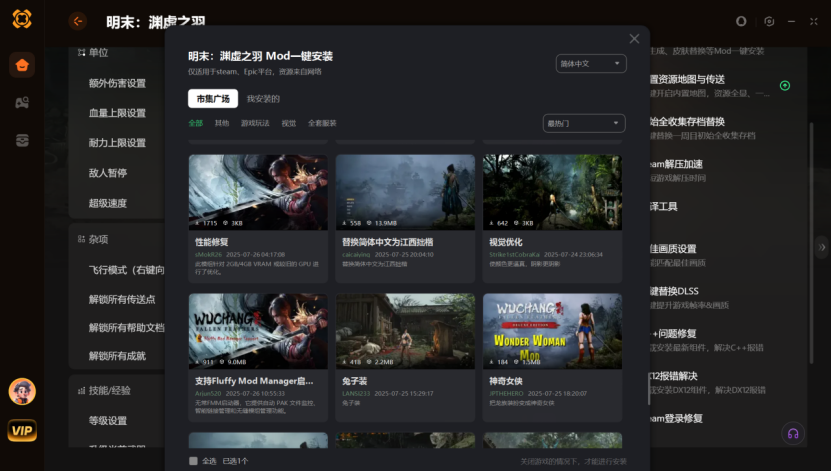831x471 pixels.
Task: Open the home icon in left sidebar
Action: (22, 65)
